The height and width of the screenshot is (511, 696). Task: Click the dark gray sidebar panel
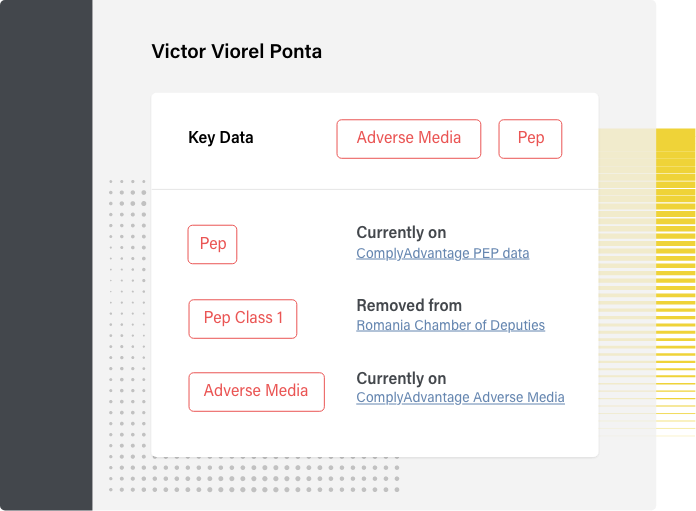[x=46, y=255]
